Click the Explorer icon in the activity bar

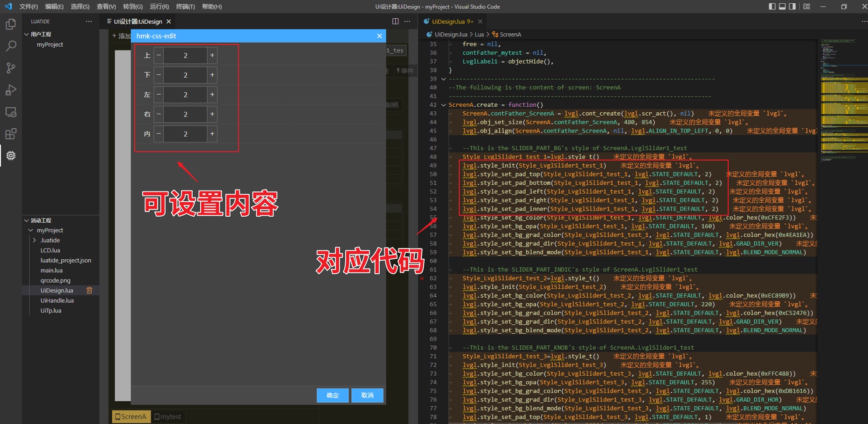(10, 24)
